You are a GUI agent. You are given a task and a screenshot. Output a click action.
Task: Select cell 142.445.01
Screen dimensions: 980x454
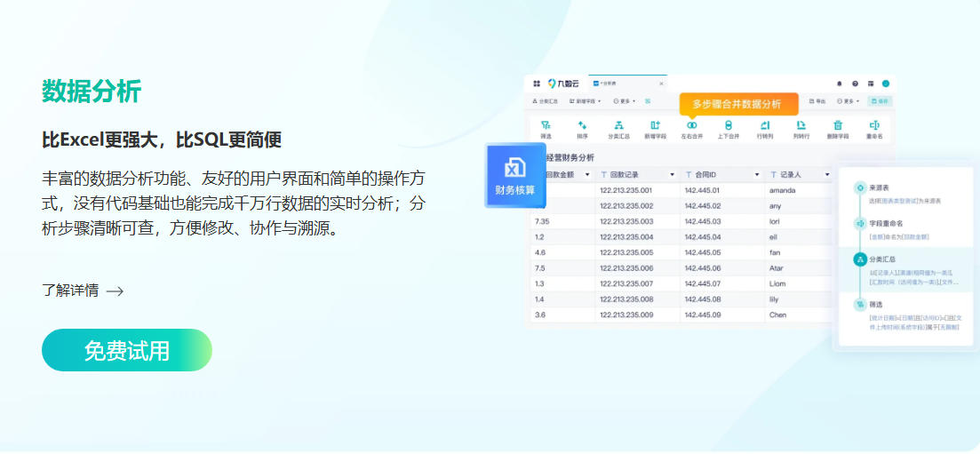722,190
